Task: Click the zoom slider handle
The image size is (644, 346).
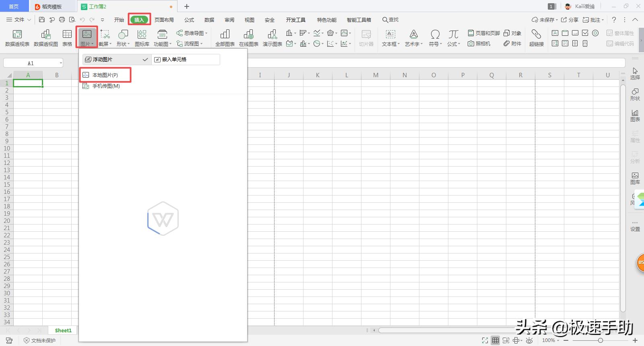Action: click(x=601, y=340)
